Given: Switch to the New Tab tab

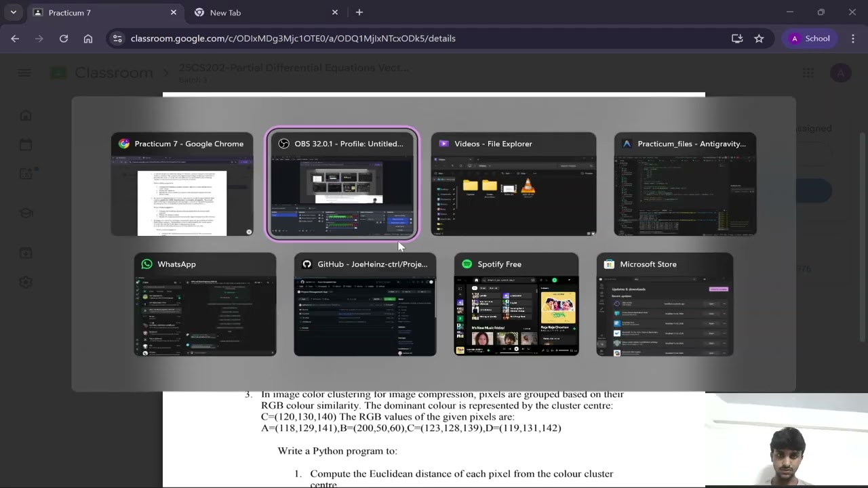Looking at the screenshot, I should tap(266, 12).
